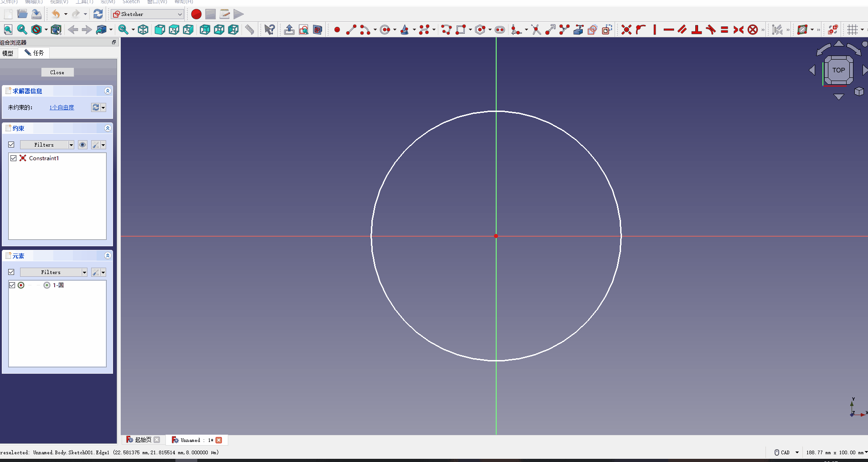Image resolution: width=868 pixels, height=462 pixels.
Task: Select the Create arc tool
Action: 365,30
